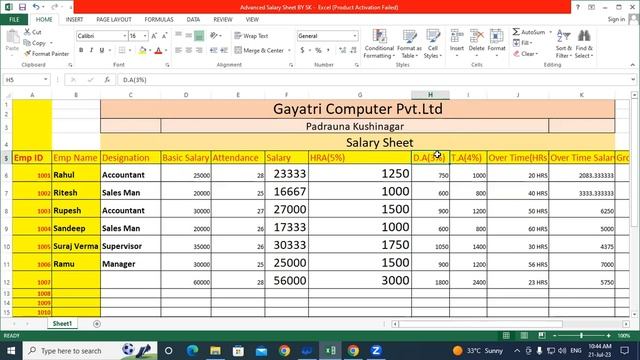Increase font size with the large A icon
640x360 pixels.
[154, 36]
